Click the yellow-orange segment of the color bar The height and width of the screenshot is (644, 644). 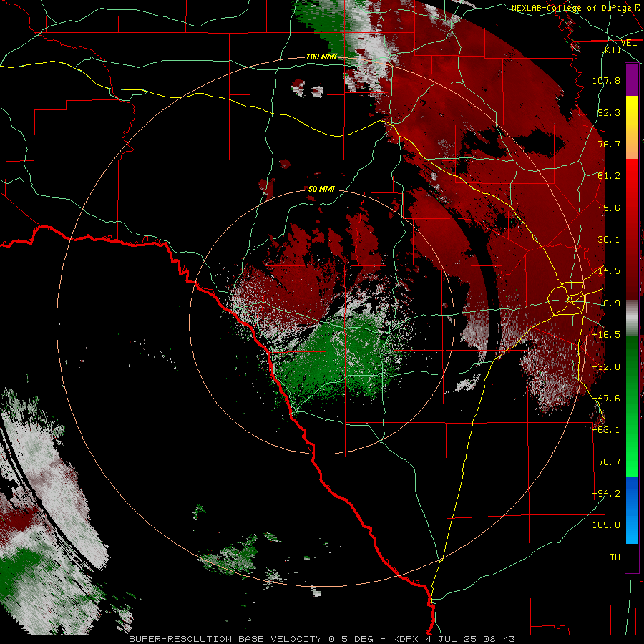pos(632,127)
